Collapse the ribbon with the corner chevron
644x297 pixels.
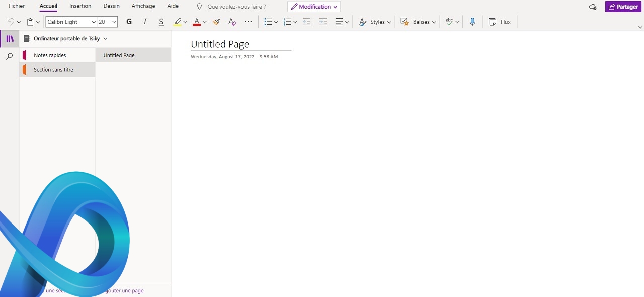click(x=640, y=27)
